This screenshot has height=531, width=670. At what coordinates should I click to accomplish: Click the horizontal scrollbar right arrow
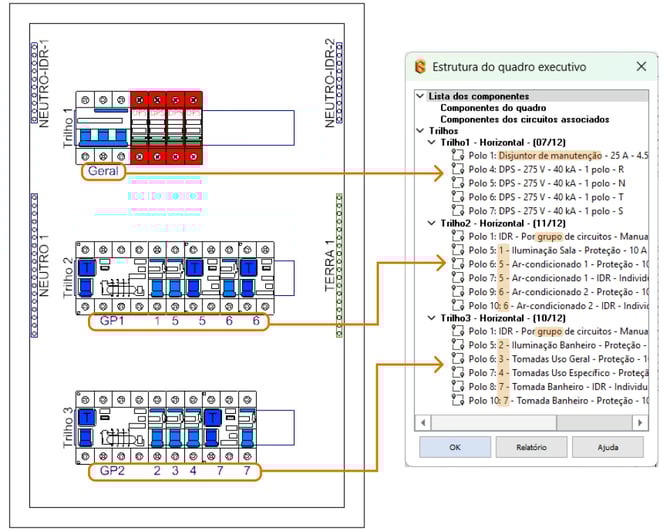(x=639, y=421)
